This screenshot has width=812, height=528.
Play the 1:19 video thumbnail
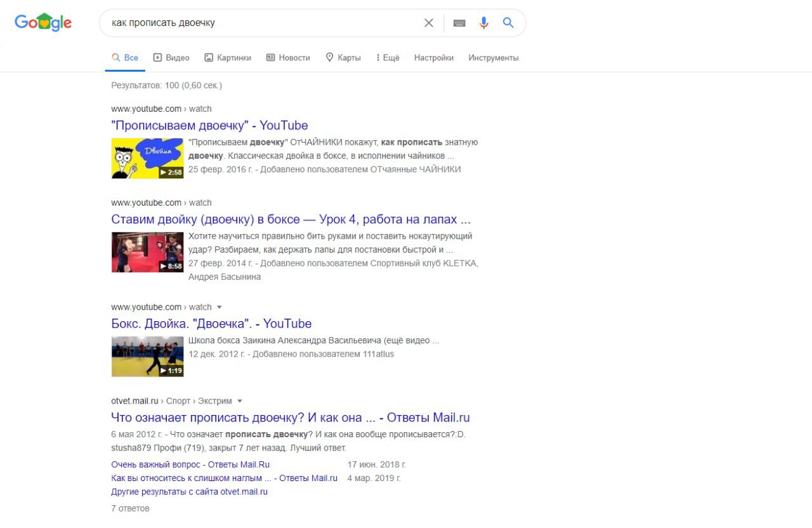(147, 356)
